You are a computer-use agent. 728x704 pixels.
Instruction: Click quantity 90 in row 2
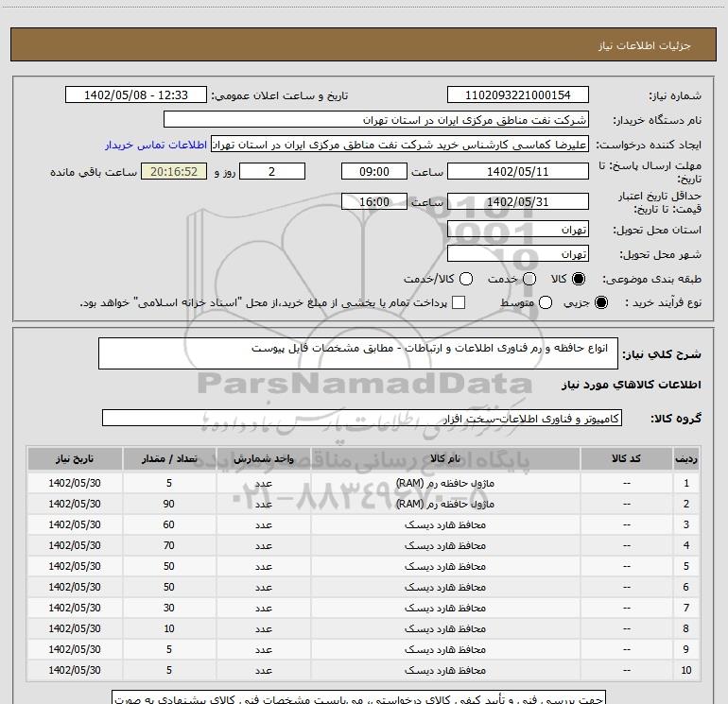pos(169,504)
